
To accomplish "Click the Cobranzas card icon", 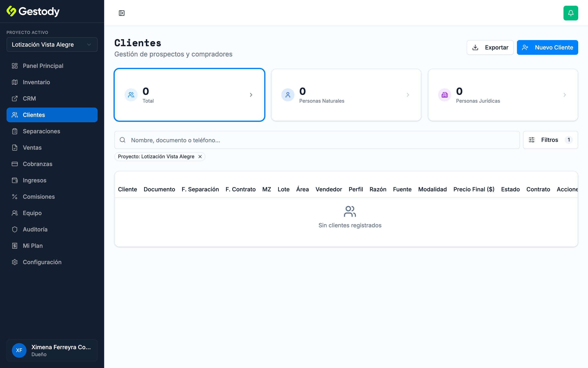I will pyautogui.click(x=14, y=164).
